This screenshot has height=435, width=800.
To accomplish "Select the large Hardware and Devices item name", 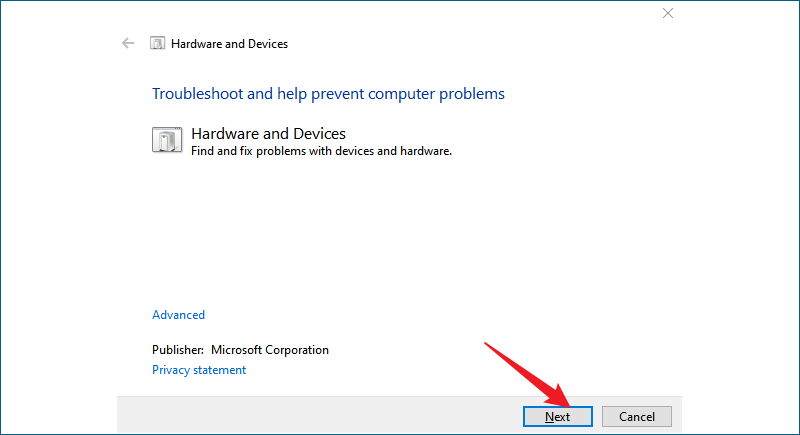I will (x=268, y=134).
